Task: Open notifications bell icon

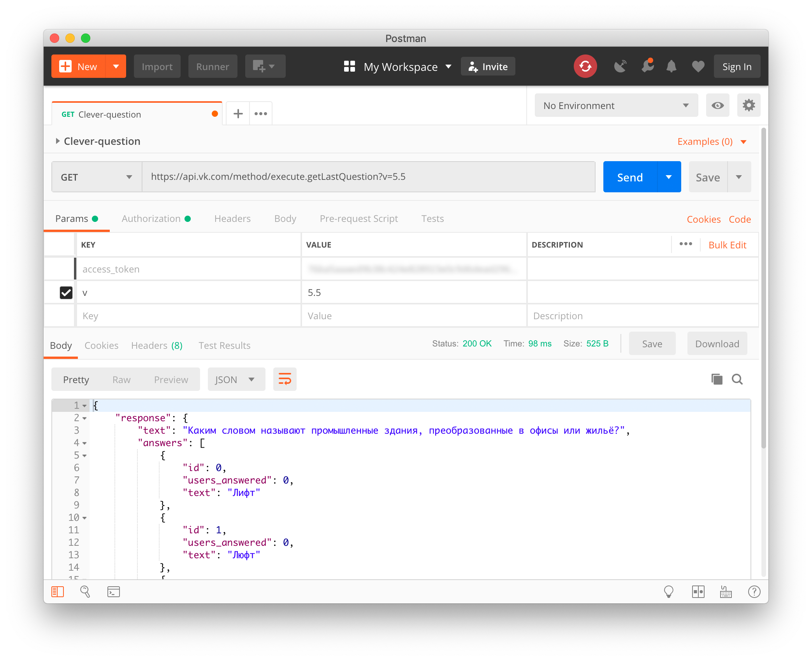Action: (671, 67)
